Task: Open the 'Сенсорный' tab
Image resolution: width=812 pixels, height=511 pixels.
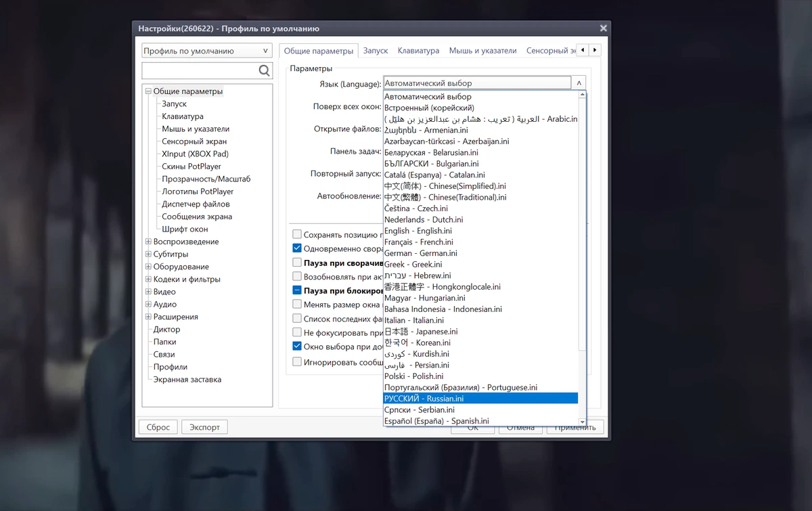Action: tap(549, 51)
